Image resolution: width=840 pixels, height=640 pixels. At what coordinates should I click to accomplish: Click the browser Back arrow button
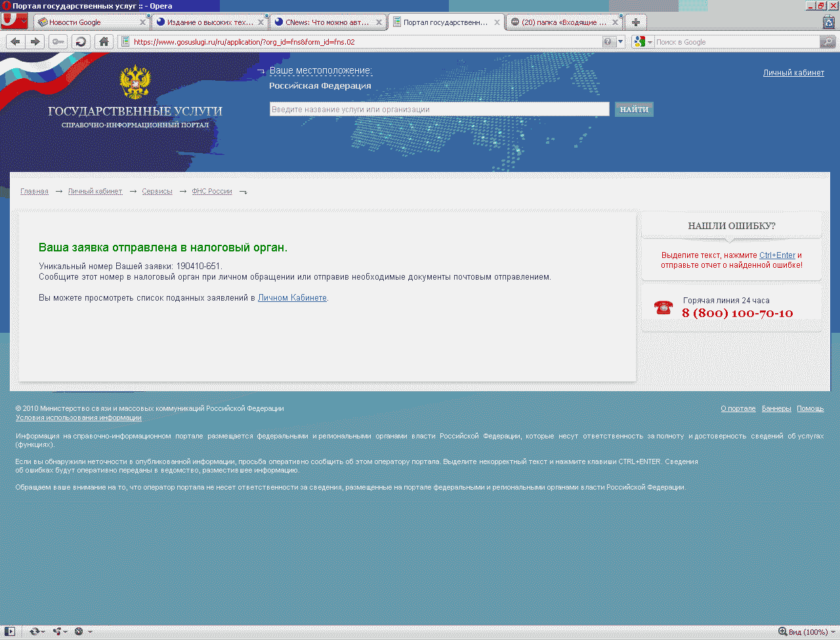(16, 42)
